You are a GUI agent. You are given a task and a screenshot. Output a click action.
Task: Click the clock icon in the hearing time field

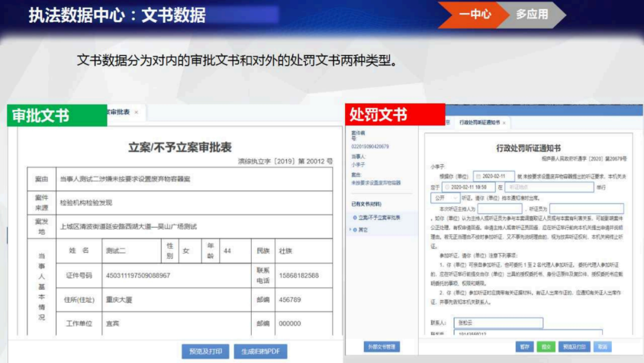446,186
